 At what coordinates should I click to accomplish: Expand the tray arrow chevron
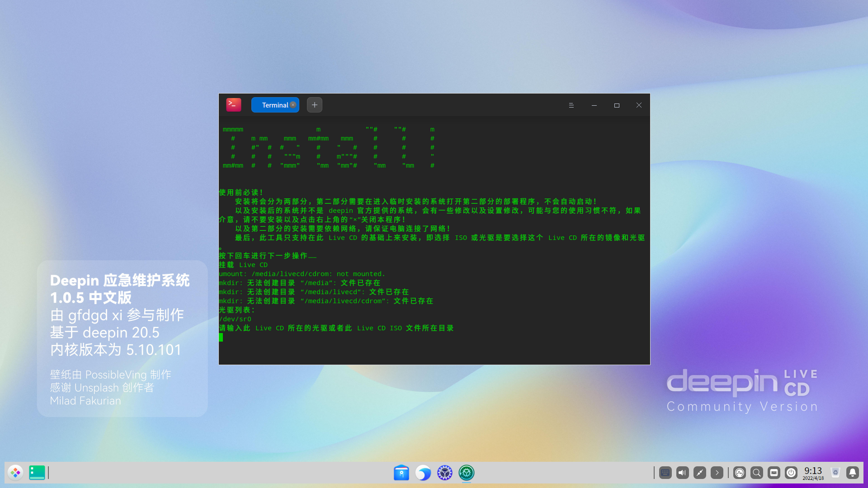point(717,473)
